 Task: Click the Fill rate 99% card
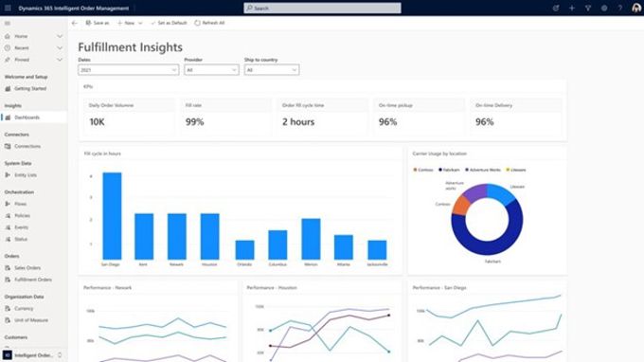pos(226,117)
